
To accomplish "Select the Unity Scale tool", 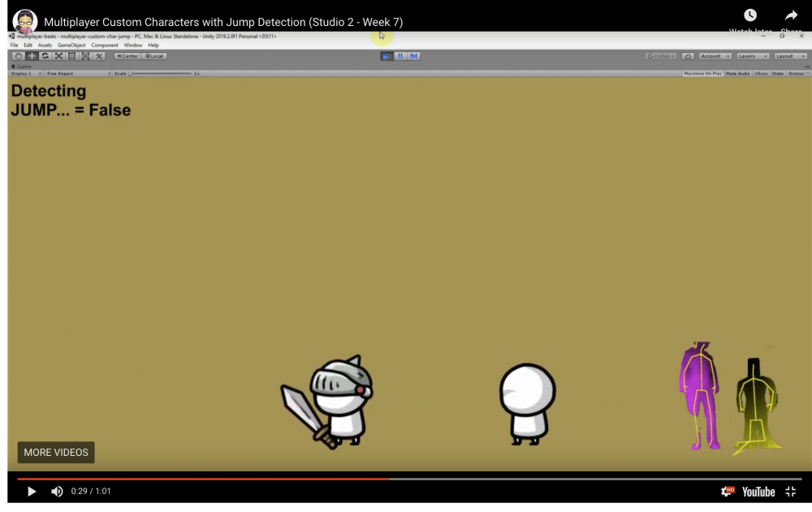I will [58, 56].
